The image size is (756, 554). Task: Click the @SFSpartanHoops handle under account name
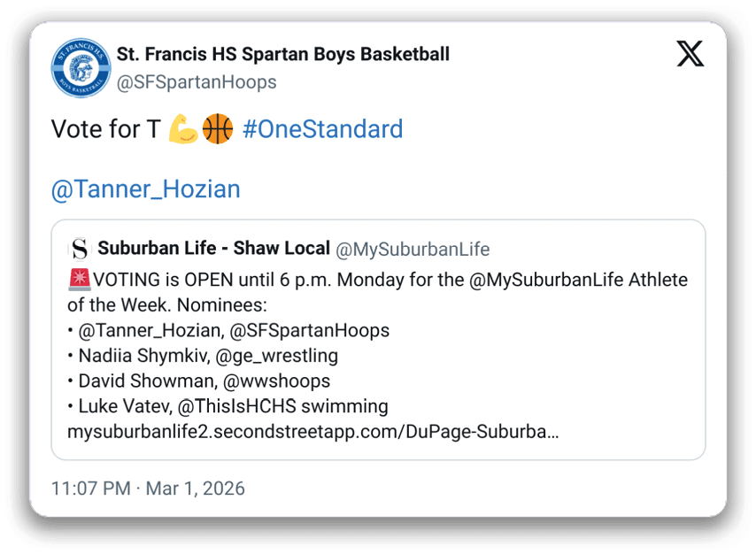click(197, 82)
